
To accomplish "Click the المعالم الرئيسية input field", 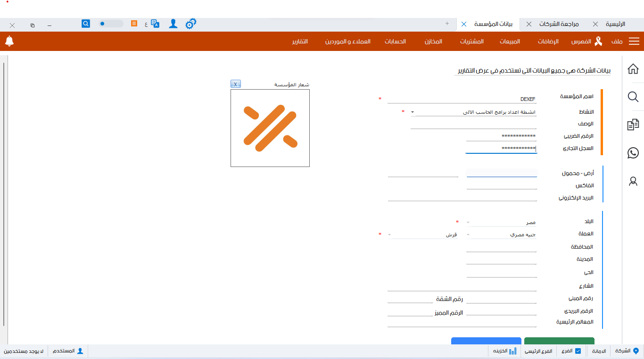I will 462,323.
